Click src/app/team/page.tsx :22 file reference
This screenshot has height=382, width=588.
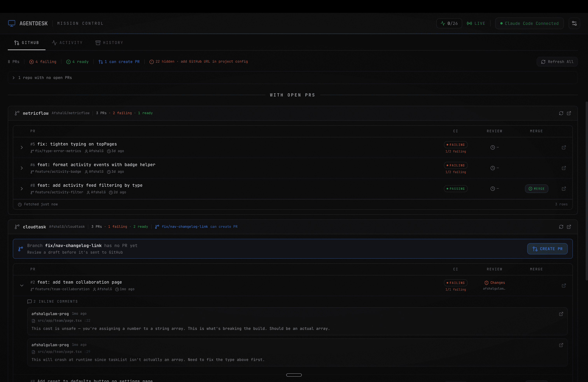pos(61,321)
